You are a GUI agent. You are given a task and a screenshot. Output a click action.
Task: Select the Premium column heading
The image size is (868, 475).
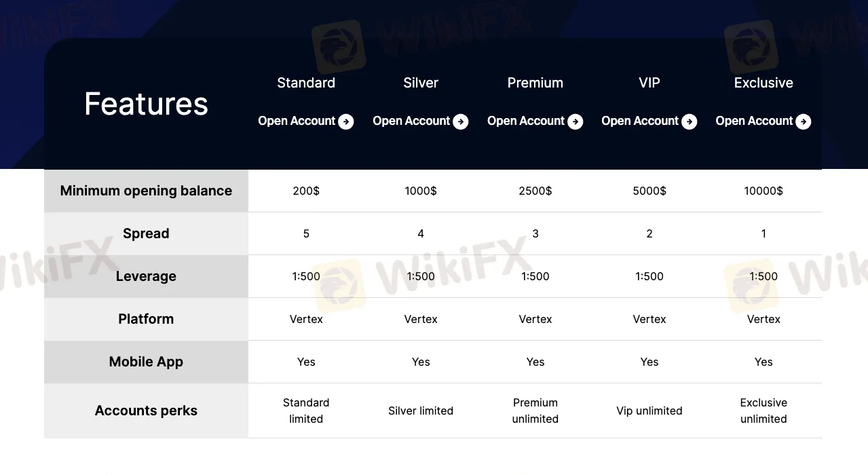535,83
